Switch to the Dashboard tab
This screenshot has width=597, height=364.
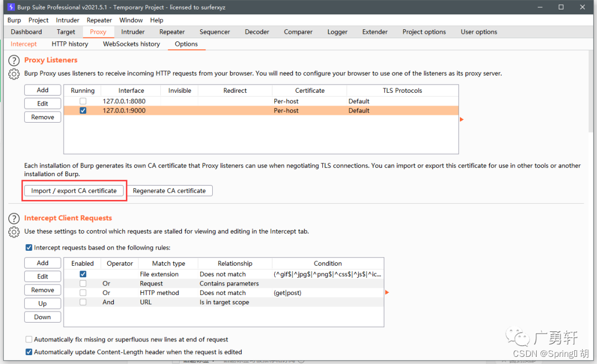pyautogui.click(x=27, y=32)
